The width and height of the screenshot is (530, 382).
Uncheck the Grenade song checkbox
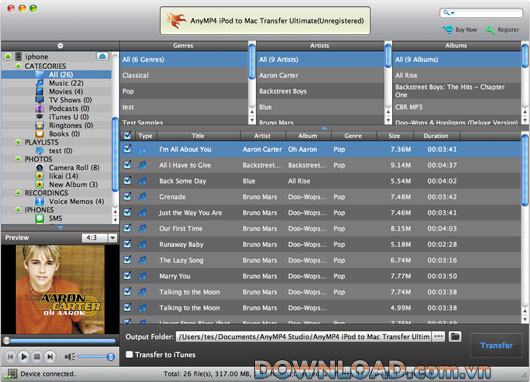(127, 196)
